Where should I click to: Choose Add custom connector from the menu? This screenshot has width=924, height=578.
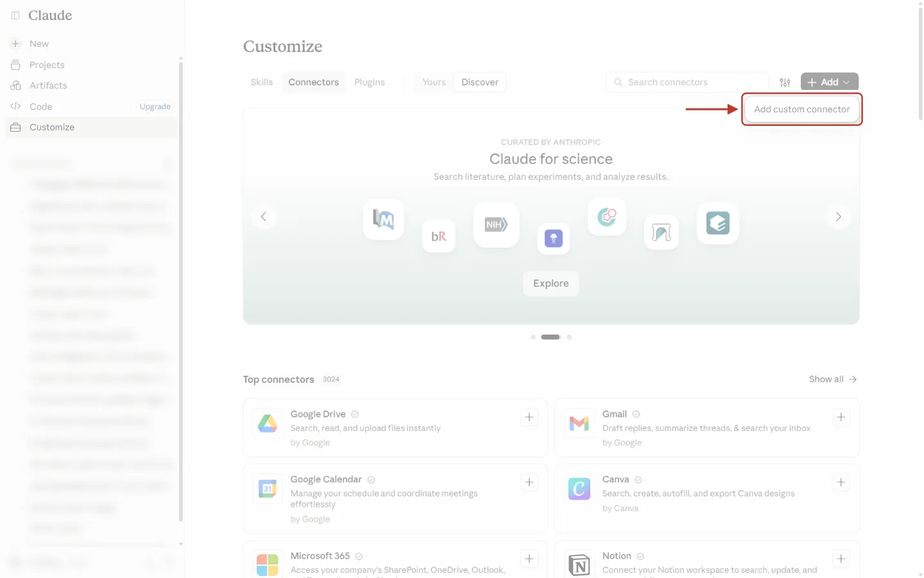[x=802, y=109]
